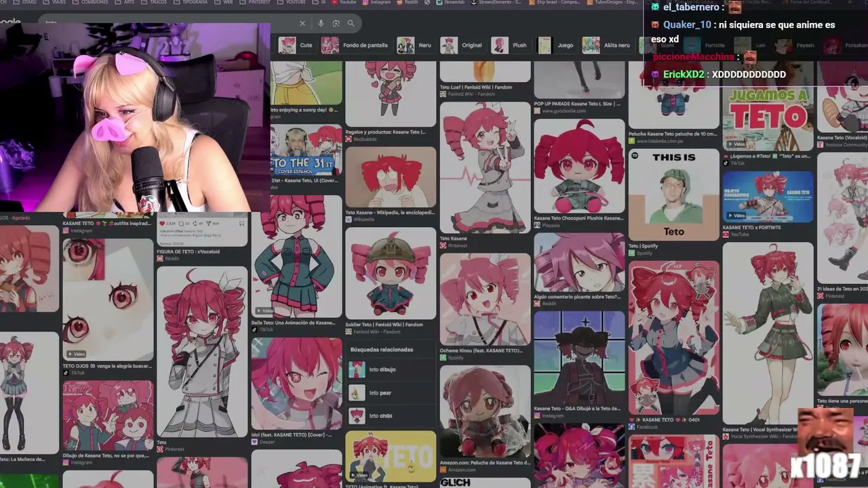Open the TRUCOS bookmarks folder
The image size is (868, 488).
coord(155,2)
